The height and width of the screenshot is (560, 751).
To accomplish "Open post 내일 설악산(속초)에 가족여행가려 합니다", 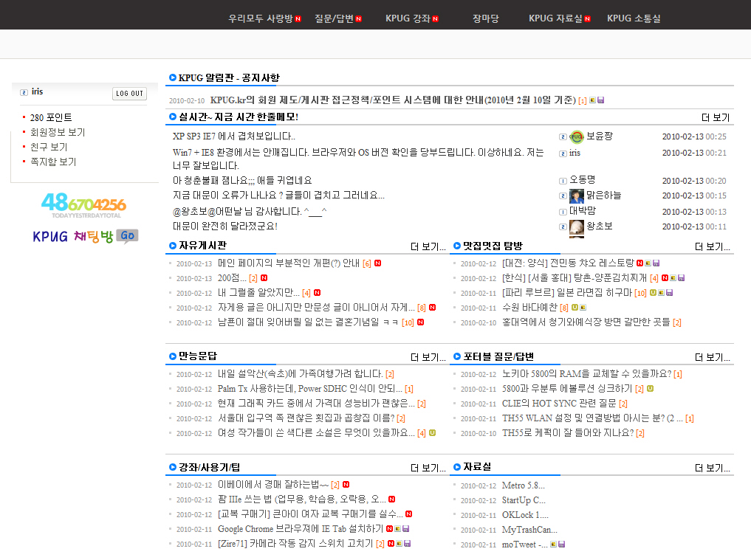I will click(x=301, y=374).
